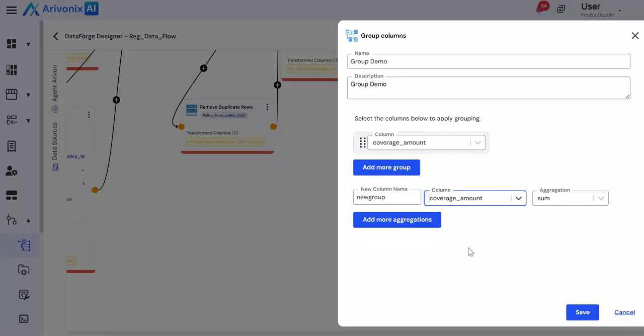644x336 pixels.
Task: Click the dashboard icon in left sidebar
Action: pyautogui.click(x=12, y=44)
